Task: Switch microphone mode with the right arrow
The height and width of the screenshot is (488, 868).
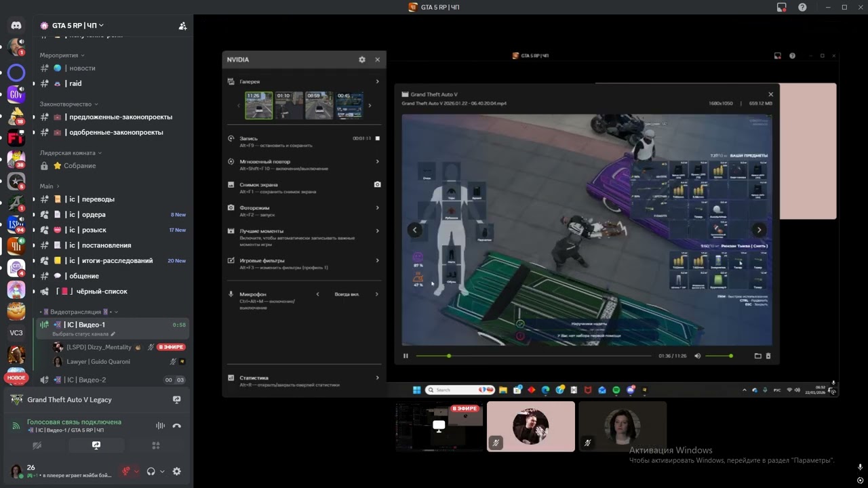Action: 377,294
